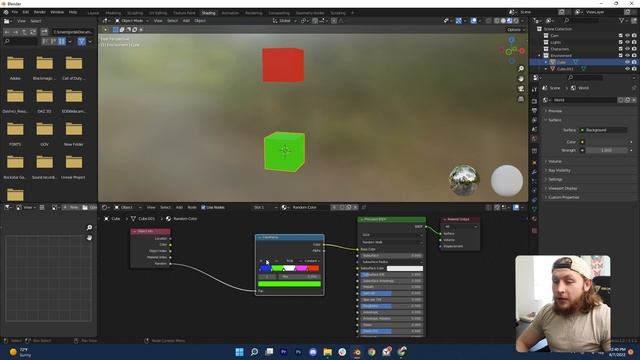Screen dimensions: 640x360
Task: Click file browser back arrow
Action: (x=7, y=32)
